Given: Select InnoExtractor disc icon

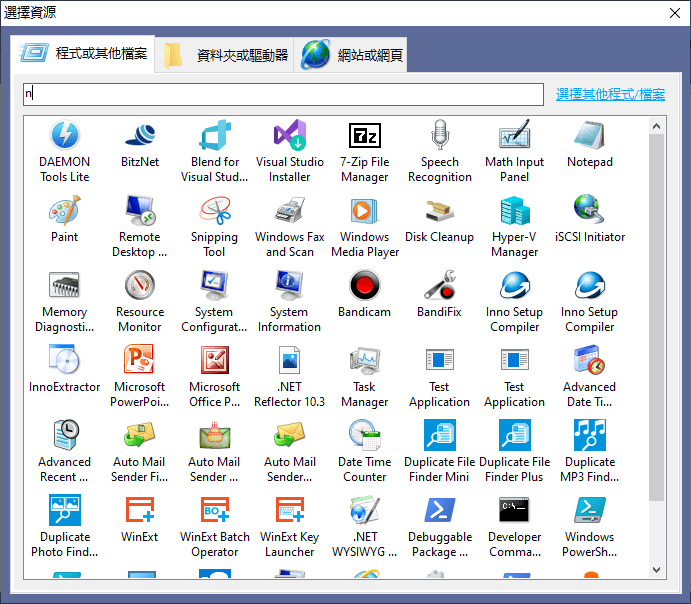Looking at the screenshot, I should pos(65,360).
